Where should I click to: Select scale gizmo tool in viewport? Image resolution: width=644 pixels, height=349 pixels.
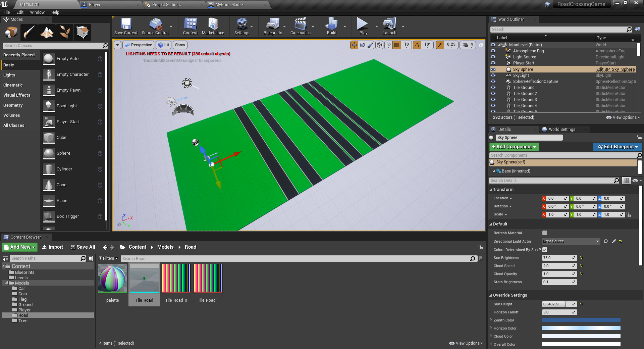(370, 45)
